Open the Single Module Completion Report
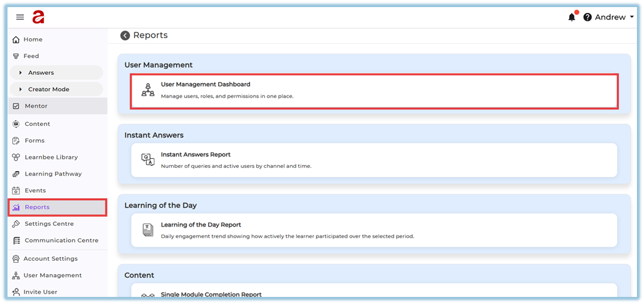Screen dimensions: 644x304 pyautogui.click(x=211, y=295)
